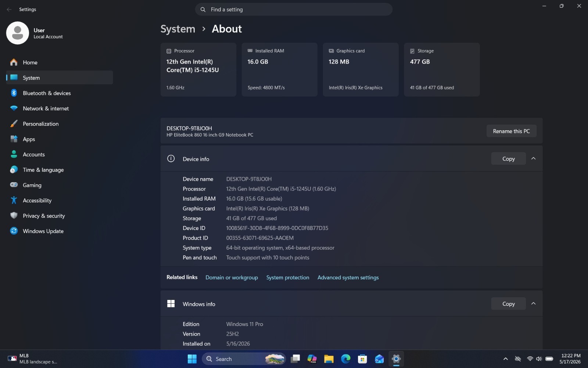Open Network & internet settings
The height and width of the screenshot is (368, 588).
(60, 109)
